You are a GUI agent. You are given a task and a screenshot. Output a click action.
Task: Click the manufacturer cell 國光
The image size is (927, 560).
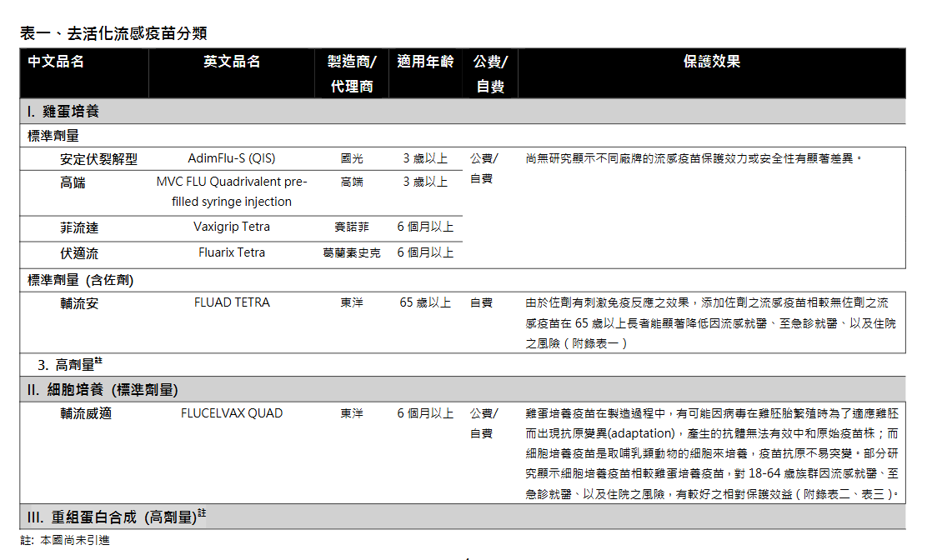point(352,158)
